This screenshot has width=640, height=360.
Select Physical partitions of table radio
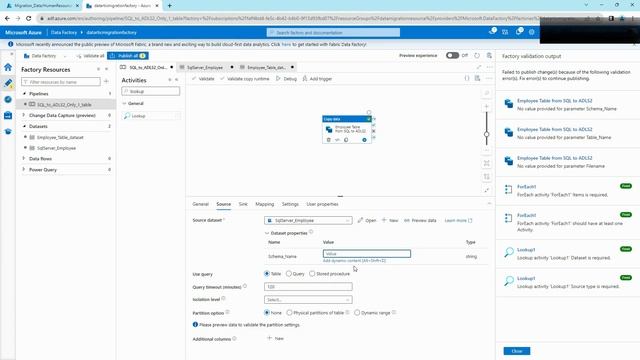tap(289, 313)
